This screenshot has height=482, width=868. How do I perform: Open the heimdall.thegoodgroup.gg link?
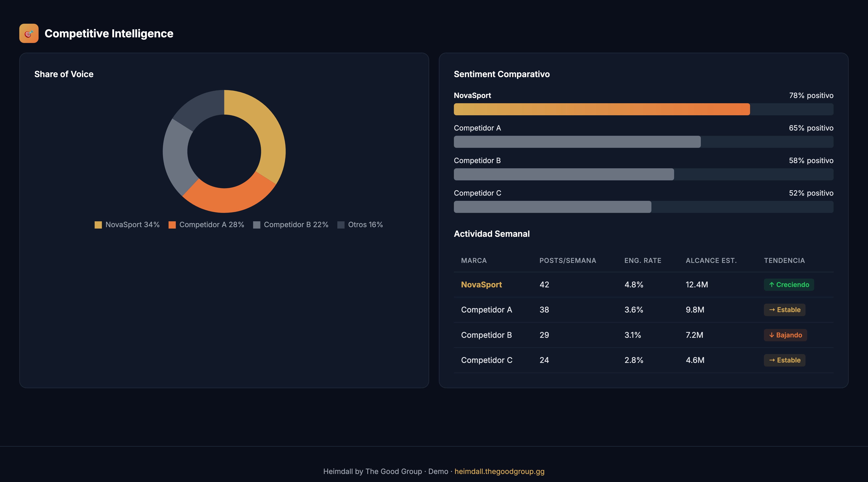click(x=499, y=472)
